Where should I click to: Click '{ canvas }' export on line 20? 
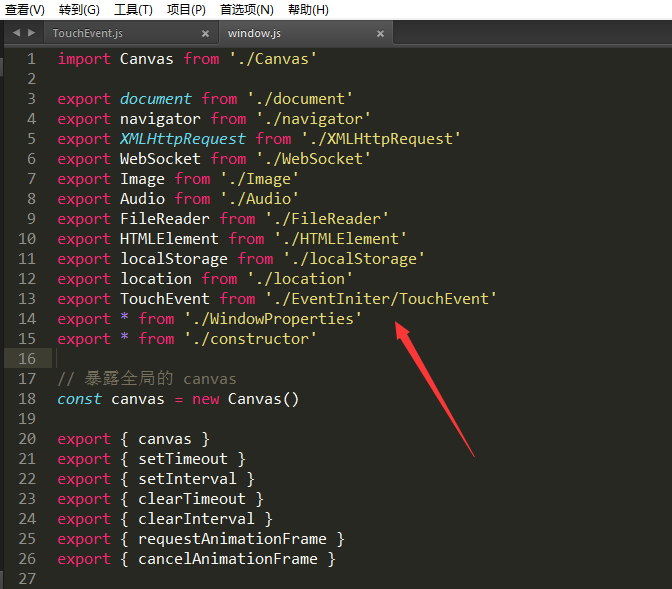pos(165,439)
